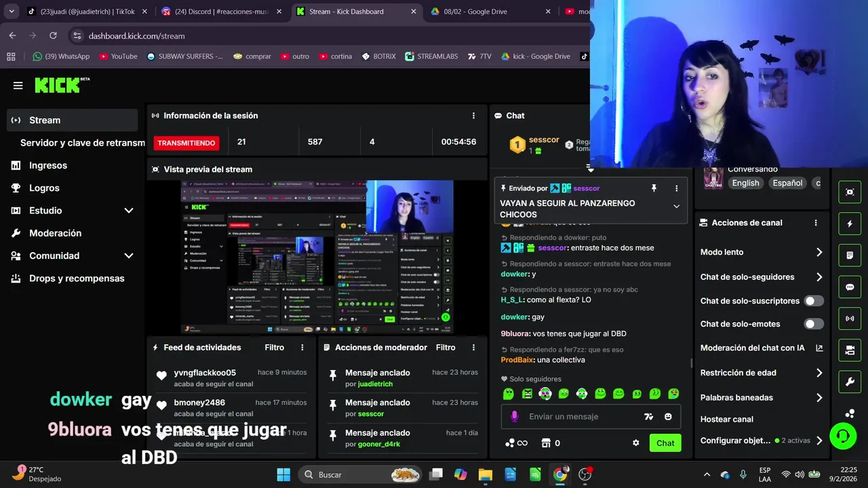The image size is (868, 488).
Task: Toggle Chat de solo-suscriptores switch
Action: tap(814, 301)
